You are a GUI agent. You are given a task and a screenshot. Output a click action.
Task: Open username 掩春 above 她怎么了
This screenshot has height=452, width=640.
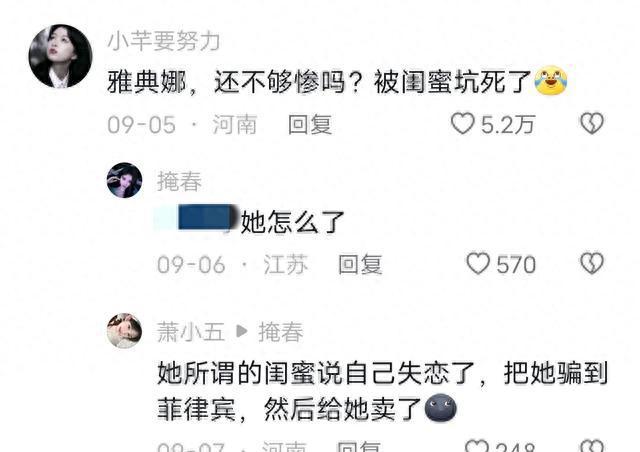[x=180, y=181]
